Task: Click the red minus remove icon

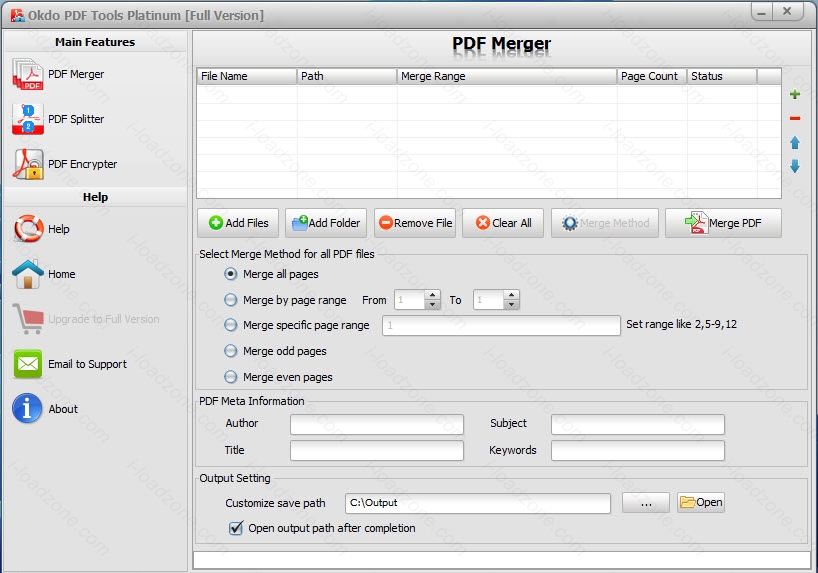Action: point(795,118)
